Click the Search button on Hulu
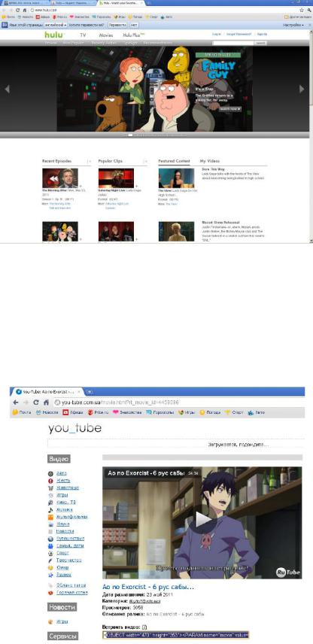Viewport: 313px width, 644px height. tap(261, 43)
